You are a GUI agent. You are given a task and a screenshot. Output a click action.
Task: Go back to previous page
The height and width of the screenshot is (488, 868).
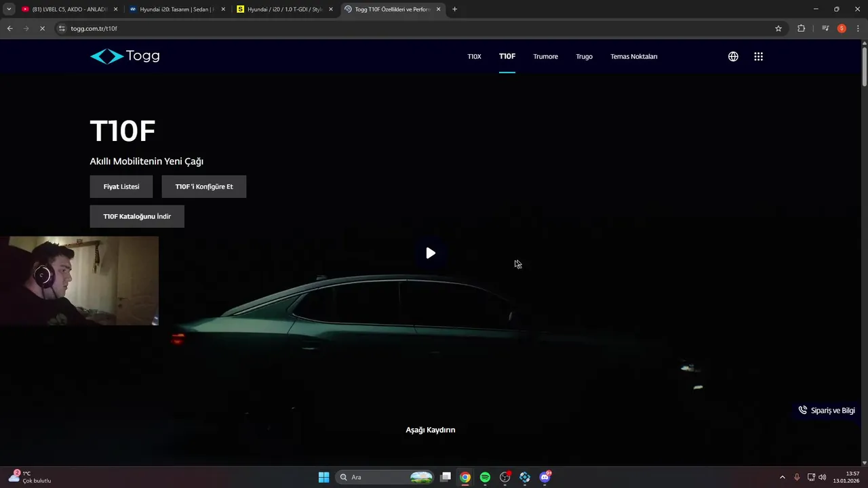tap(9, 28)
